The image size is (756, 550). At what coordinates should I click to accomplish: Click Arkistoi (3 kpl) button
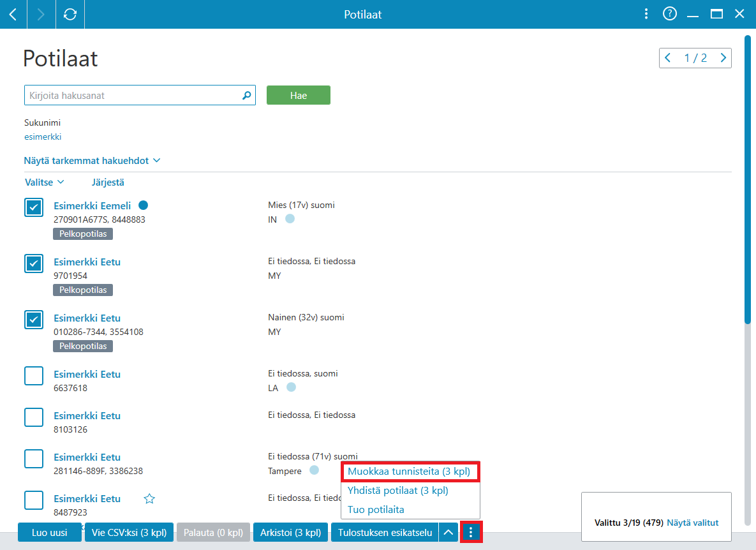pyautogui.click(x=291, y=532)
